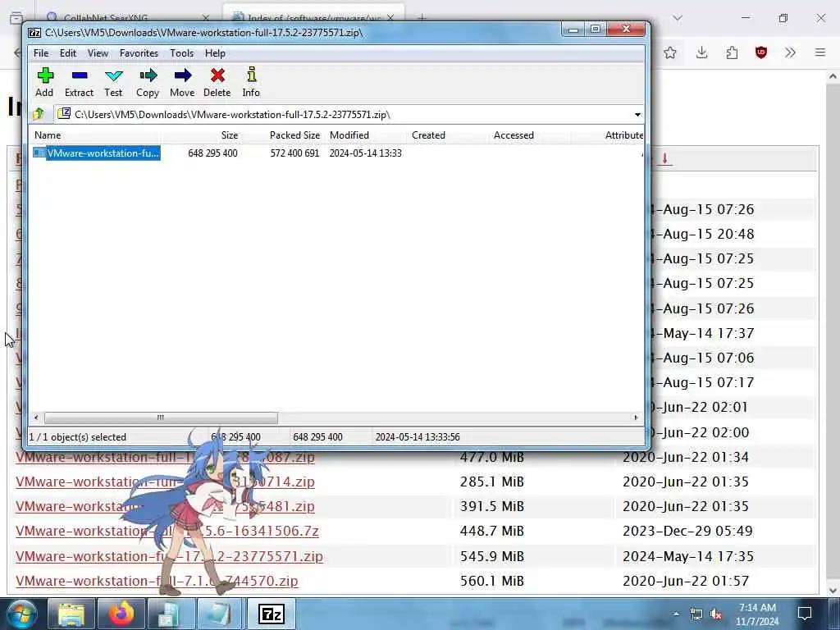Click the date sort down arrow in browser listing

pos(664,158)
